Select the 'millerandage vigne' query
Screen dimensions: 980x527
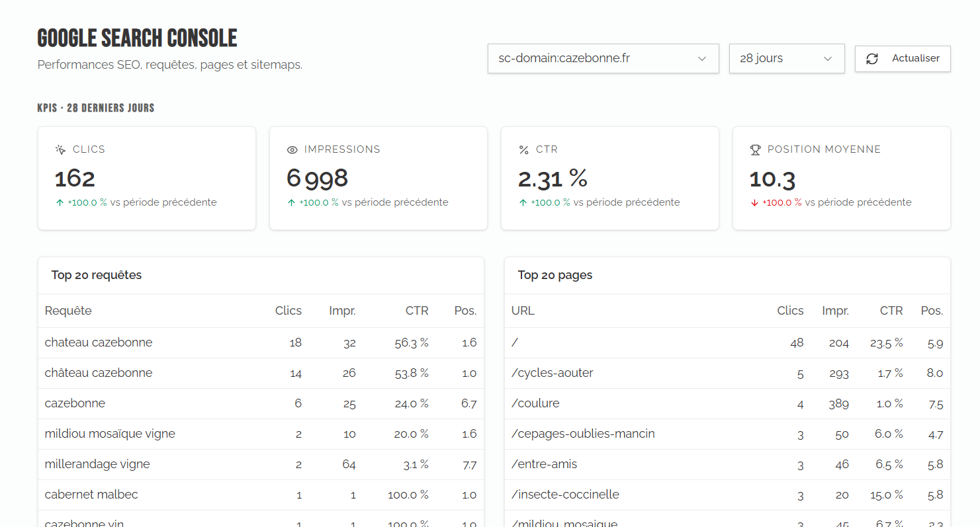tap(97, 464)
